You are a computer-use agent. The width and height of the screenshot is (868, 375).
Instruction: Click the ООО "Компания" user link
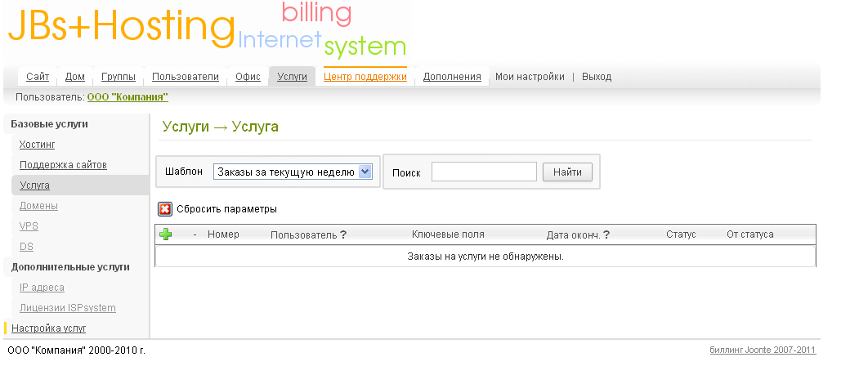(128, 97)
